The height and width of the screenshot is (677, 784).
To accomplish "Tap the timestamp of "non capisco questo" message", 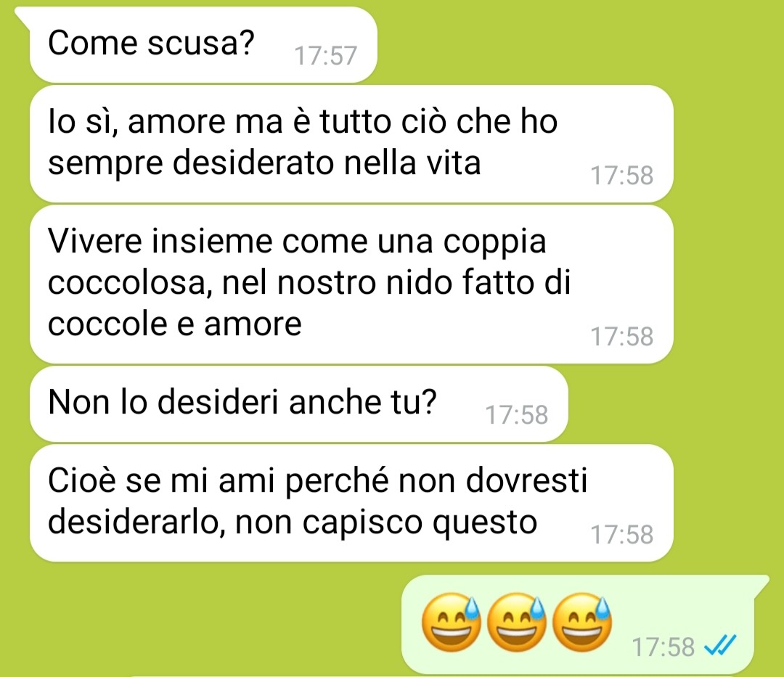I will coord(622,535).
